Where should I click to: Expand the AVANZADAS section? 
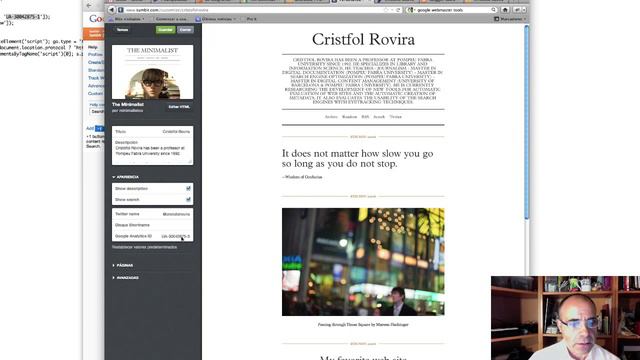[126, 278]
